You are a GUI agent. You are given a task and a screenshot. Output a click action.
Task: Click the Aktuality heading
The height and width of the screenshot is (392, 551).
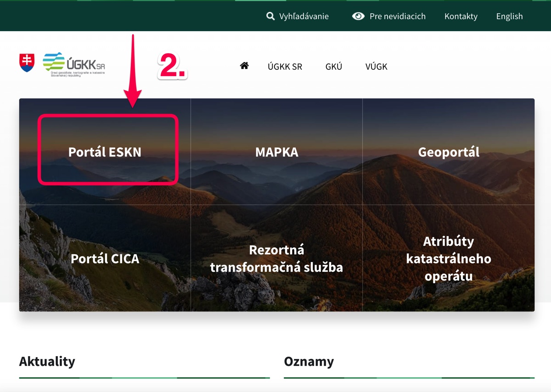(x=47, y=361)
